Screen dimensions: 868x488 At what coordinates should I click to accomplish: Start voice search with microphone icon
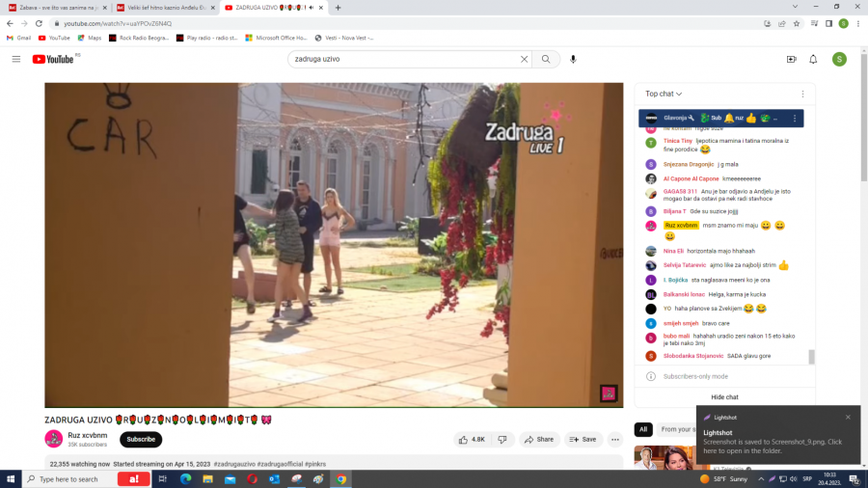pos(574,59)
